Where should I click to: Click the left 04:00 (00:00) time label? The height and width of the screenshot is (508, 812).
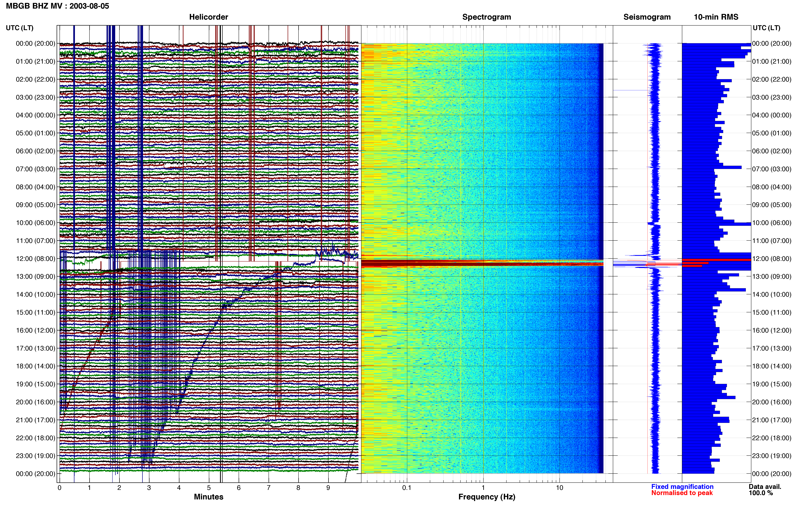36,115
